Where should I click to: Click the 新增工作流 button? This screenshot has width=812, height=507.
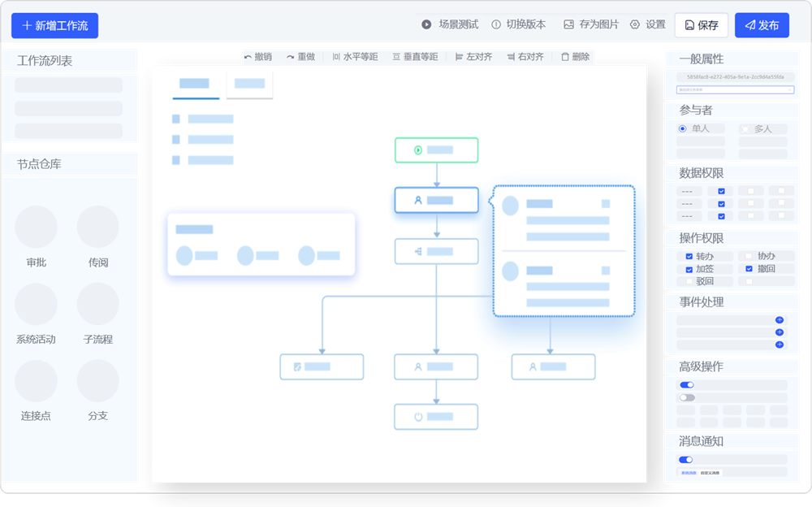coord(55,25)
